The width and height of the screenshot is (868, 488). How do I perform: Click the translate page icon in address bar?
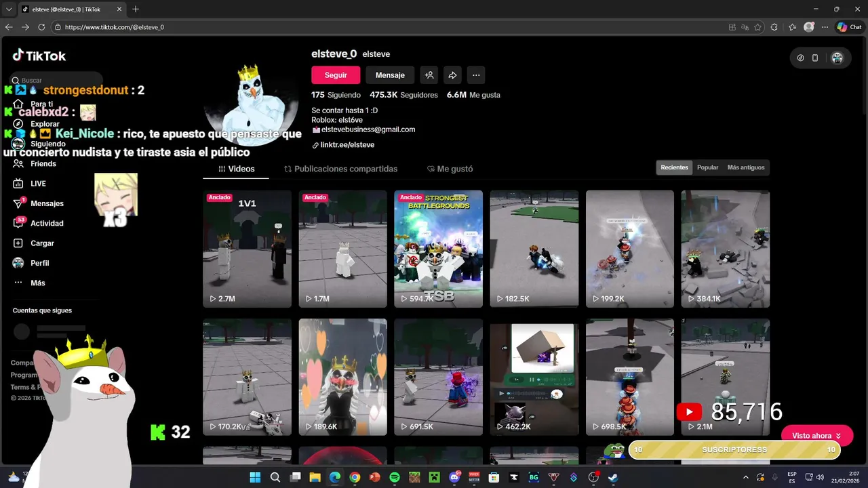tap(745, 27)
